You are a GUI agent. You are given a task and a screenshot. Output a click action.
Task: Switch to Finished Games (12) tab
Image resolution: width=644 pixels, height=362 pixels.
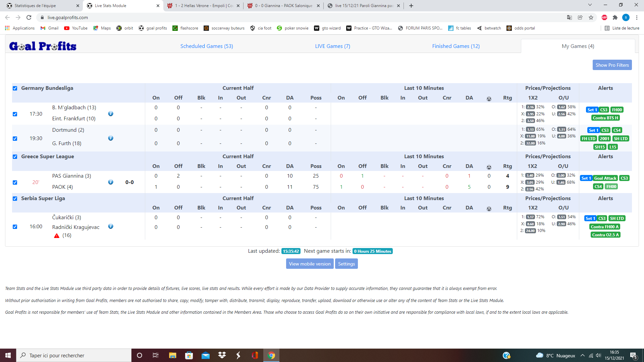coord(456,46)
